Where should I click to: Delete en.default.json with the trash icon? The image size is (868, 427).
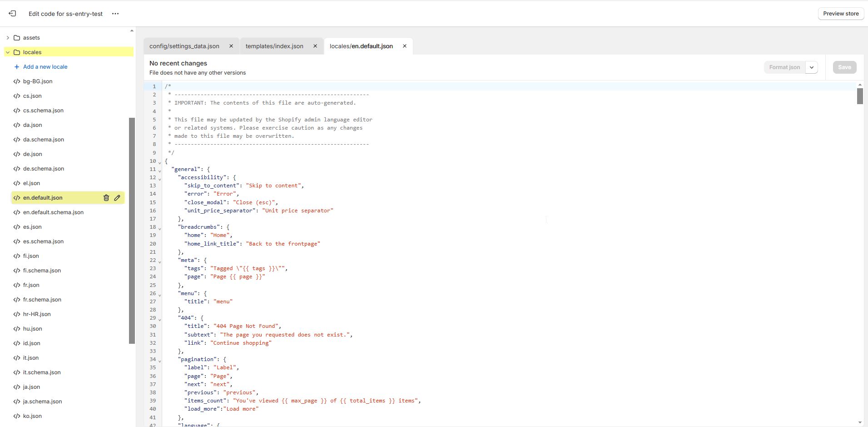click(x=106, y=198)
